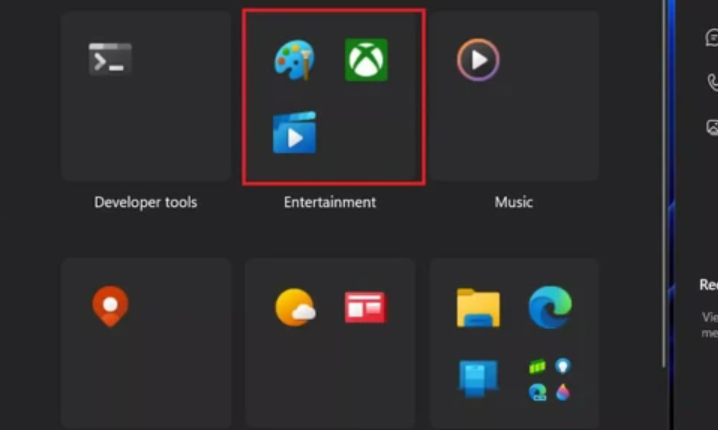
Task: Click the small Paint 3D droplet icon
Action: pyautogui.click(x=563, y=391)
